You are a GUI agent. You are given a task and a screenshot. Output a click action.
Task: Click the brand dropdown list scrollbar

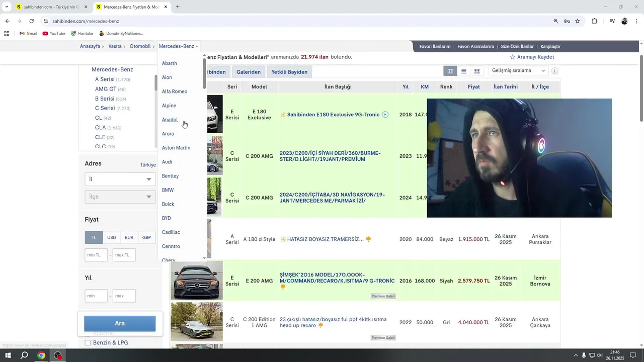[204, 73]
